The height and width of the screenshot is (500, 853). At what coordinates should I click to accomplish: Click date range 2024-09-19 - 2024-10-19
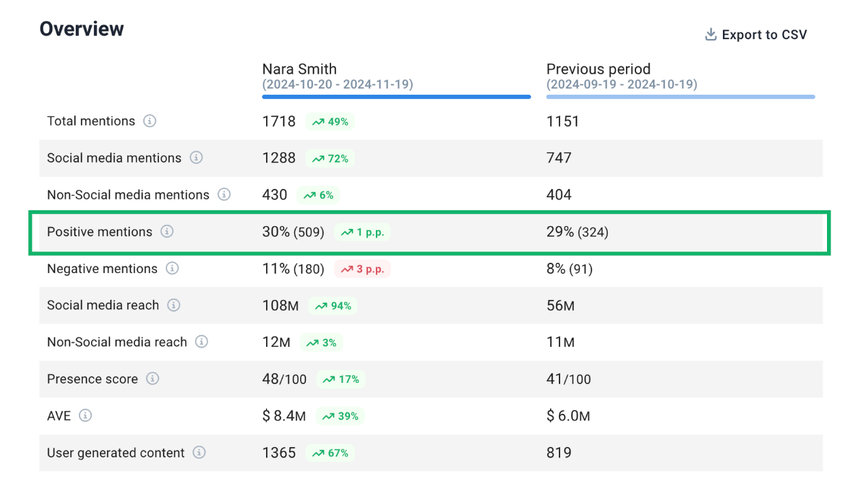click(622, 84)
